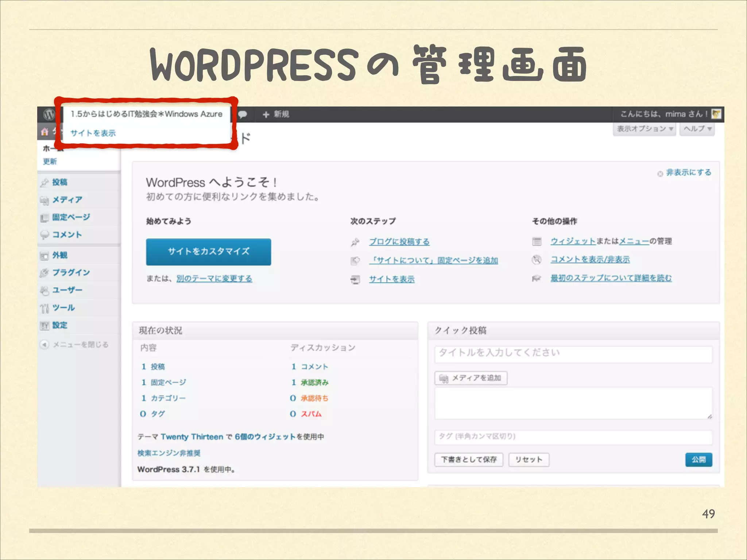Click the icon beside コメントを表示/非表示
The image size is (747, 560).
click(537, 260)
